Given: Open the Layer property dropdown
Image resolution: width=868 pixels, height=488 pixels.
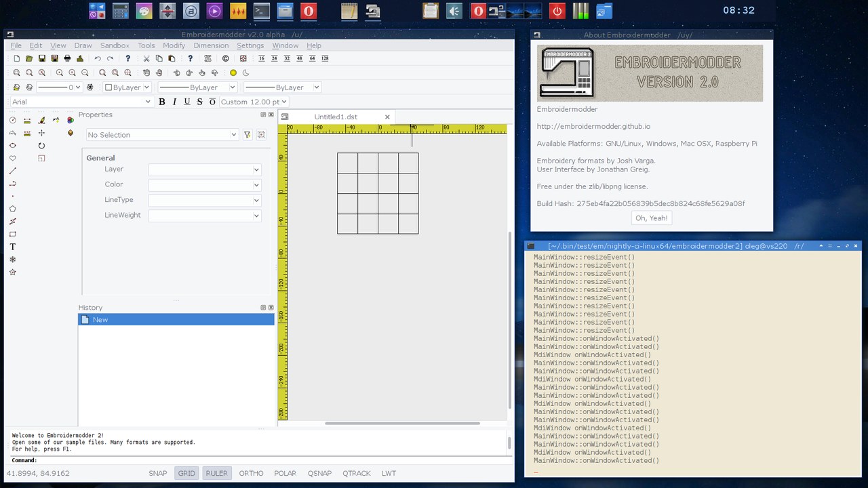Looking at the screenshot, I should click(205, 169).
